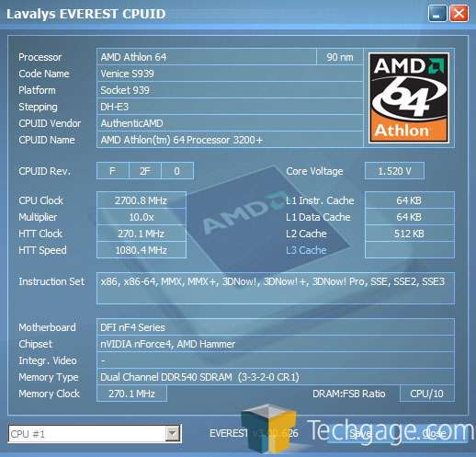Click the Instruction Set label
The width and height of the screenshot is (476, 457).
pyautogui.click(x=51, y=281)
